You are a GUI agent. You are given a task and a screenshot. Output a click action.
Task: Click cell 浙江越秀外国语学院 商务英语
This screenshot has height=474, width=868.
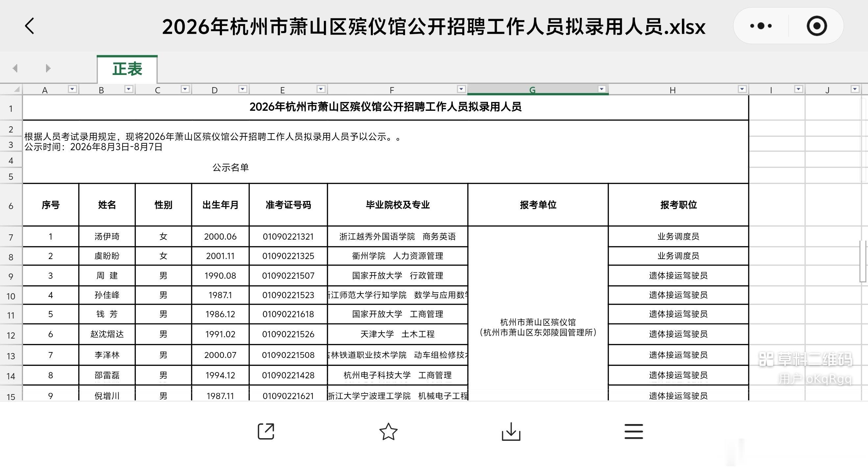tap(398, 236)
